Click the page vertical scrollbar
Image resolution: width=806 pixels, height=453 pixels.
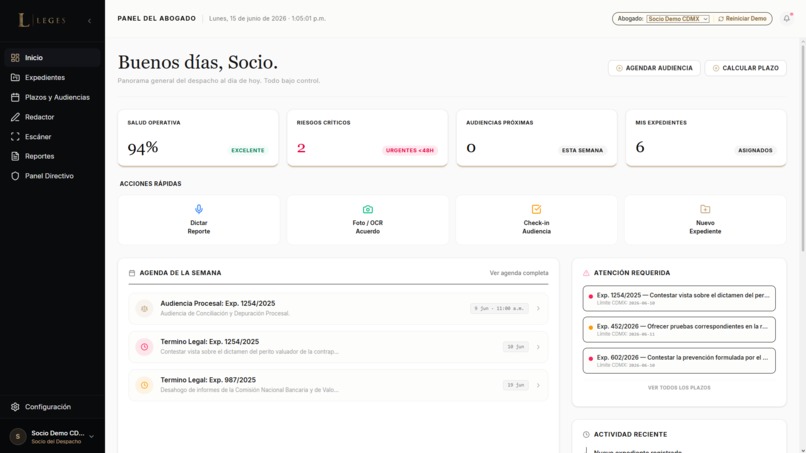click(x=803, y=147)
